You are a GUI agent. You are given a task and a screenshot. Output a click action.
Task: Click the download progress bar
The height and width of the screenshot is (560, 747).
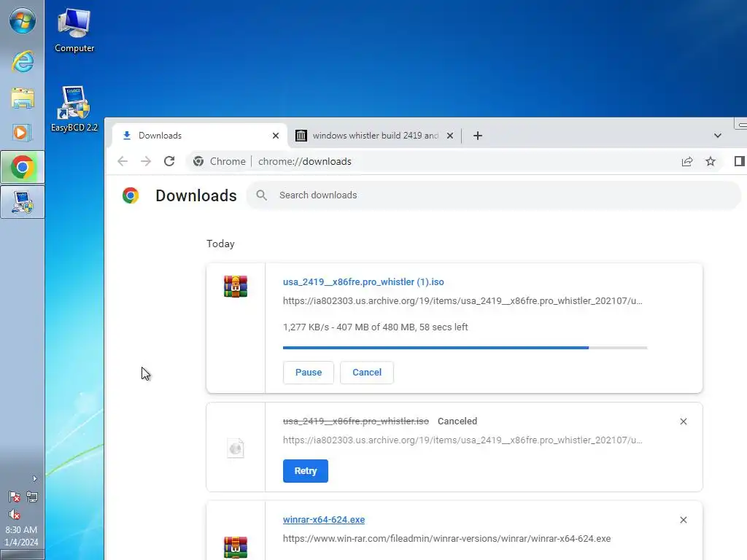point(465,348)
